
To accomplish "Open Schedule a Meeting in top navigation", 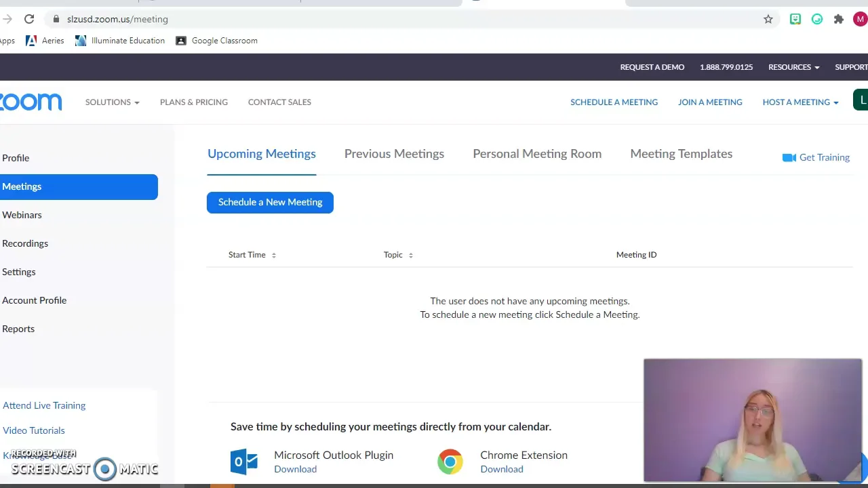I will [x=614, y=102].
